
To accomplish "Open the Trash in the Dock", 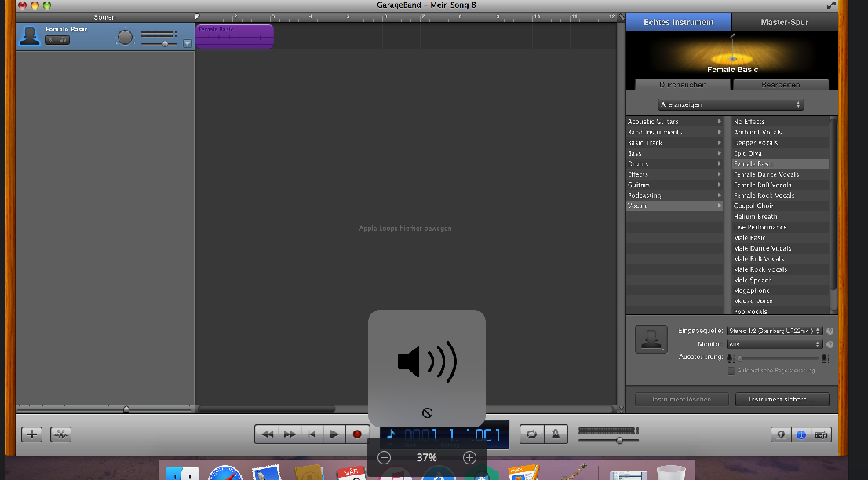I will coord(671,472).
